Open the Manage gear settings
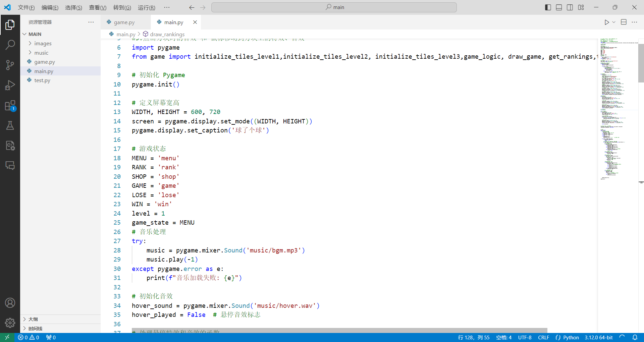Screen dimensions: 644x342 (10, 323)
